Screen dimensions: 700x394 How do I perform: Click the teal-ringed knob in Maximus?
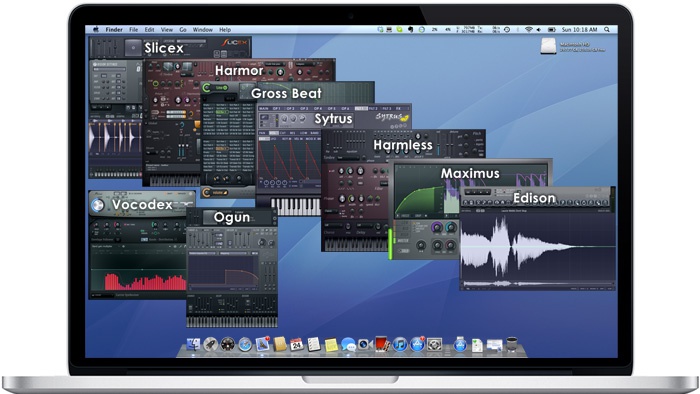tap(451, 228)
